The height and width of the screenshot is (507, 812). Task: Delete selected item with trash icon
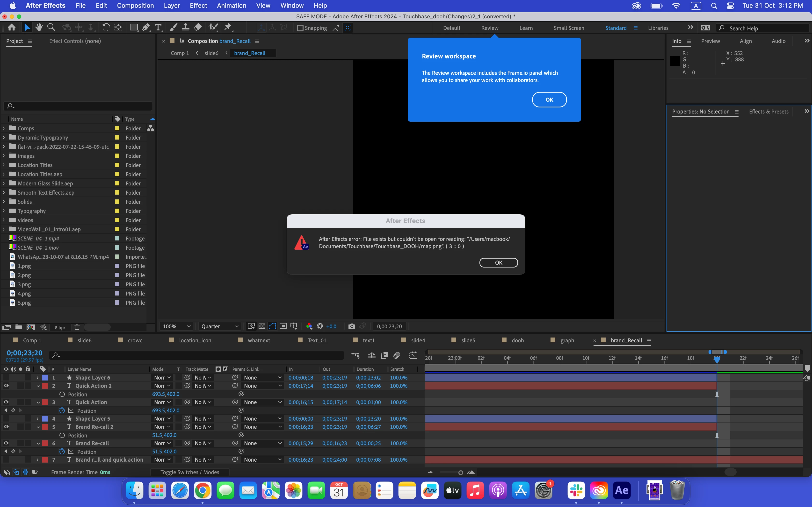coord(77,327)
